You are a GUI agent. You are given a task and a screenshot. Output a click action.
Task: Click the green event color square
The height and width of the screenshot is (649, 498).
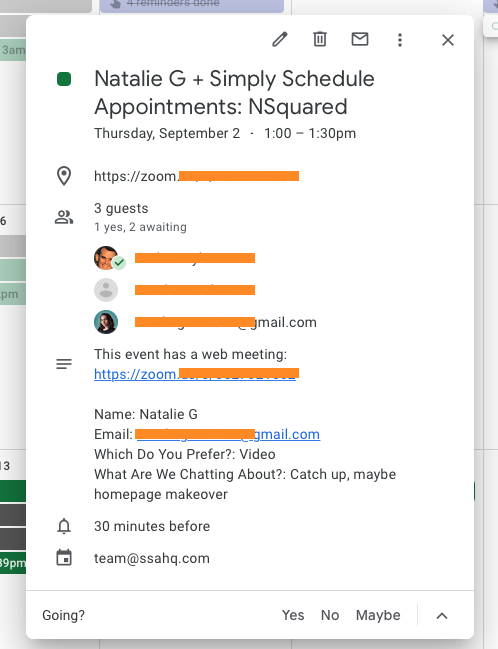click(x=64, y=79)
